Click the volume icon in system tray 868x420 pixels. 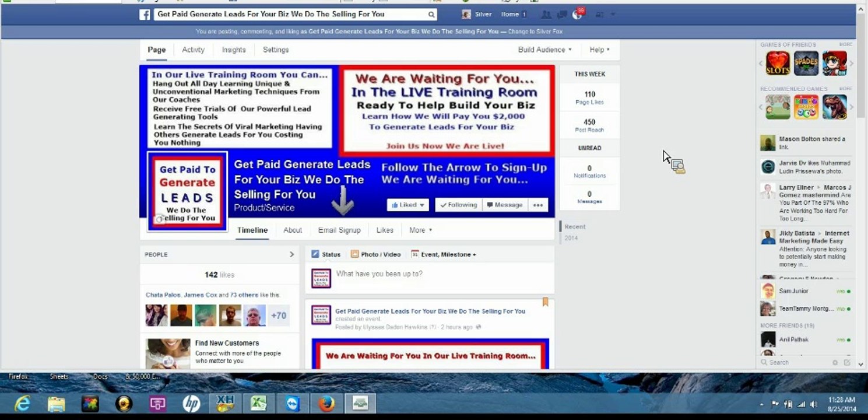click(813, 404)
